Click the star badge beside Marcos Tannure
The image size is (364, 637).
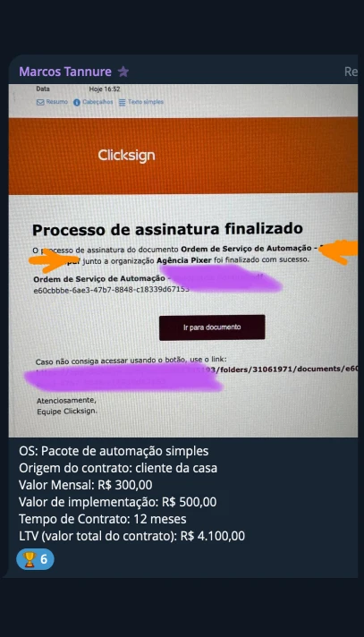pos(123,72)
